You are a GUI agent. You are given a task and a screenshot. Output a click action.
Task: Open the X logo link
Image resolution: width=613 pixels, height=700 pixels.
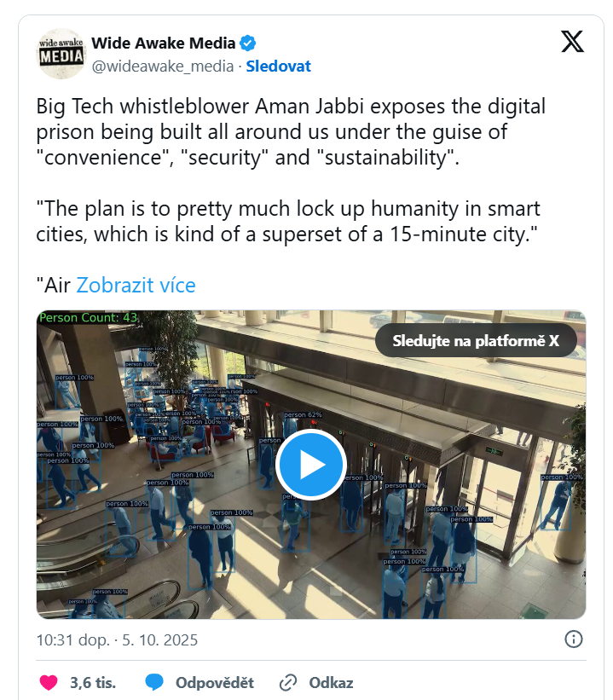[572, 41]
